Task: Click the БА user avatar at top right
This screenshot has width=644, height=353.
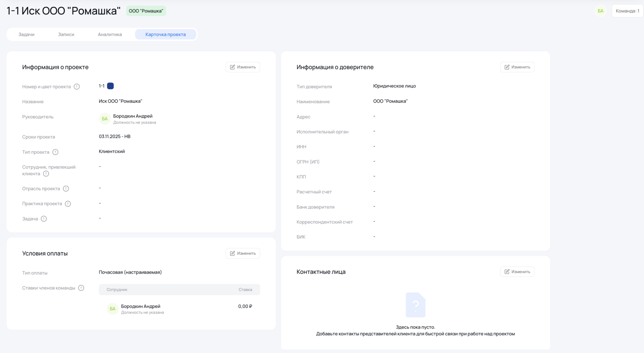Action: click(x=600, y=11)
